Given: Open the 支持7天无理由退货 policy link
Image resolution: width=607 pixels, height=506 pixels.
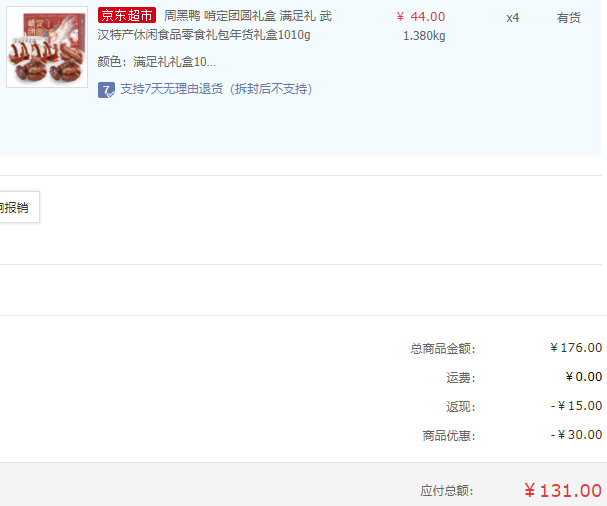Looking at the screenshot, I should coord(216,89).
